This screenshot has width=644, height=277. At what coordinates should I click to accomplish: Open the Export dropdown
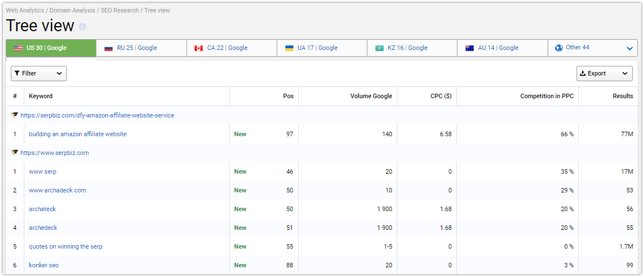[x=604, y=73]
